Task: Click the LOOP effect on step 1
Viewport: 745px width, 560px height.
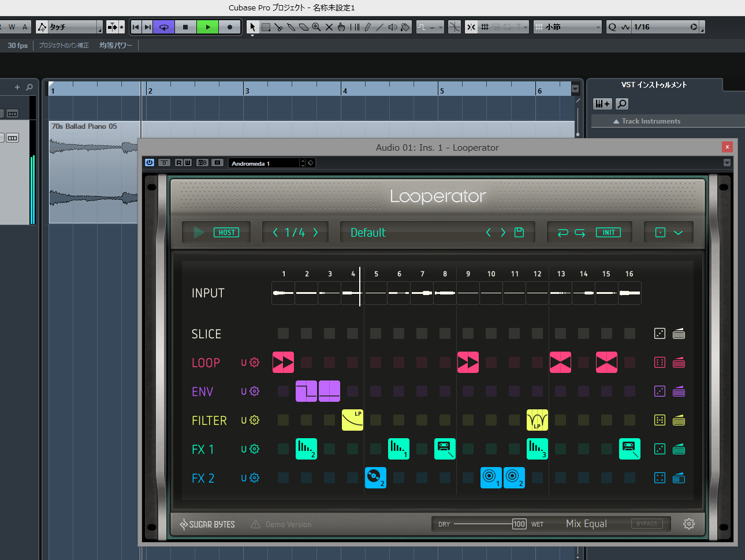Action: coord(283,363)
